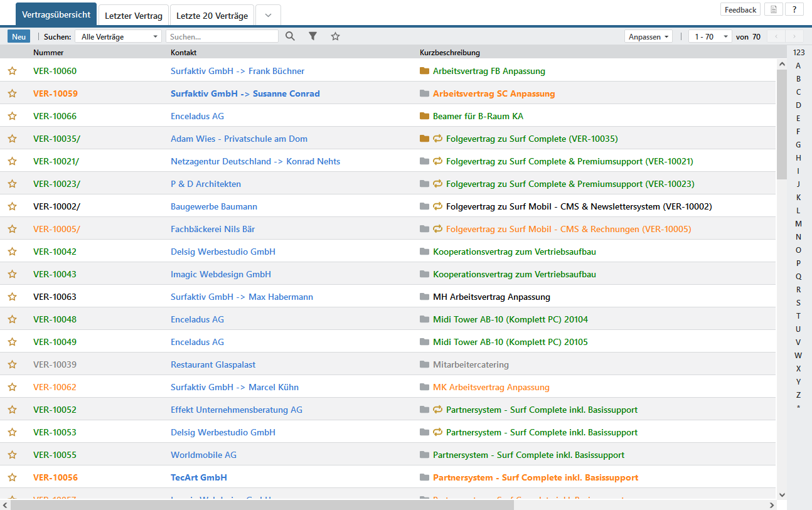The width and height of the screenshot is (812, 510).
Task: Open contact link Restaurant Glaspalast
Action: click(213, 364)
